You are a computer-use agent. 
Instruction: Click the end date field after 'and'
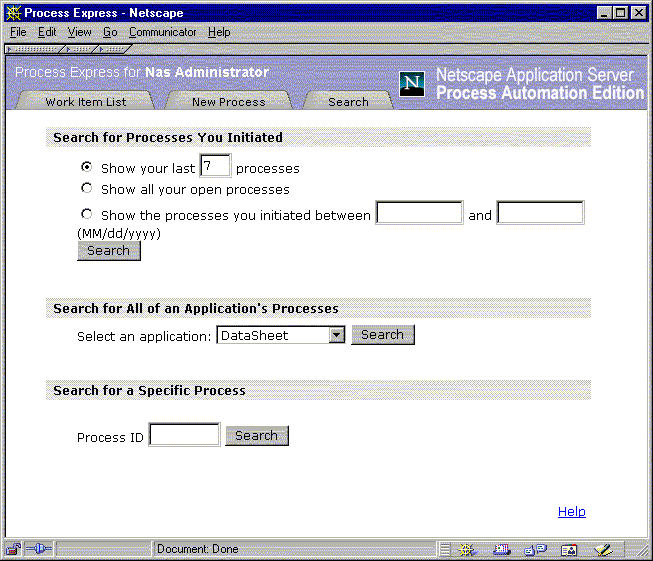[x=540, y=213]
